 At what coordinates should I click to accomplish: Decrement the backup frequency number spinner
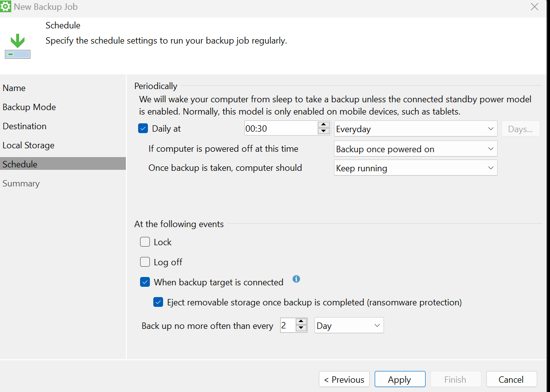point(301,329)
